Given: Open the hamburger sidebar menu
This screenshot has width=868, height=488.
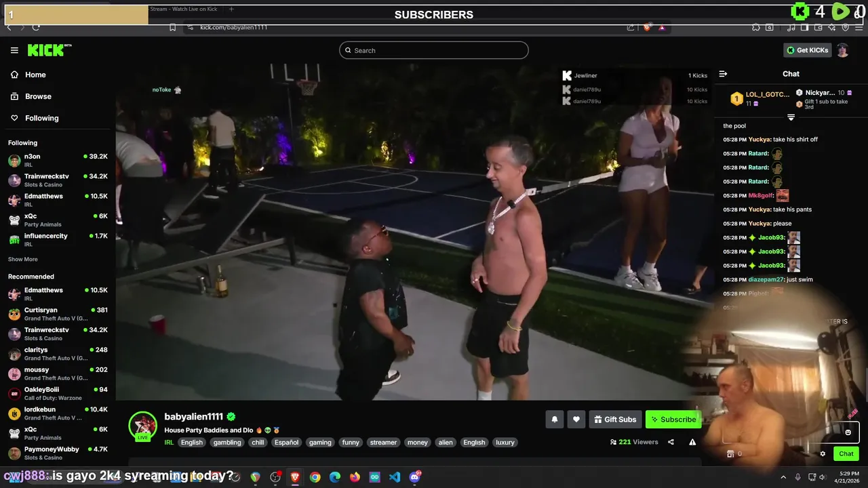Looking at the screenshot, I should pos(14,50).
